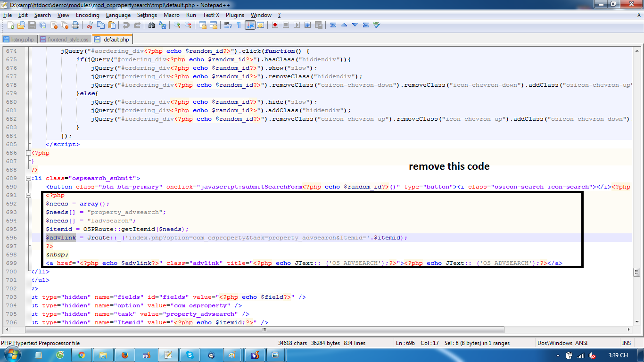
Task: Create a new file from toolbar
Action: [10, 25]
